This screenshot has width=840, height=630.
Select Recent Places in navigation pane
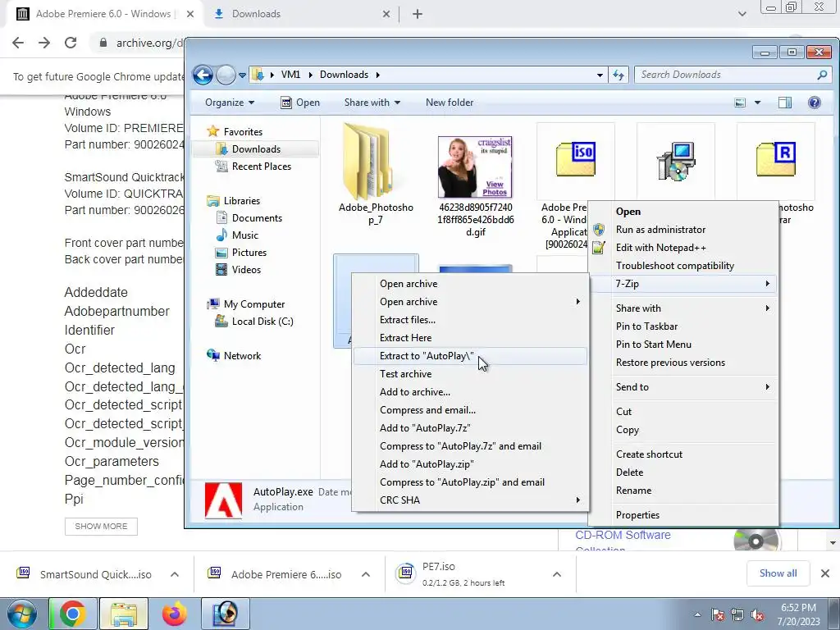261,167
